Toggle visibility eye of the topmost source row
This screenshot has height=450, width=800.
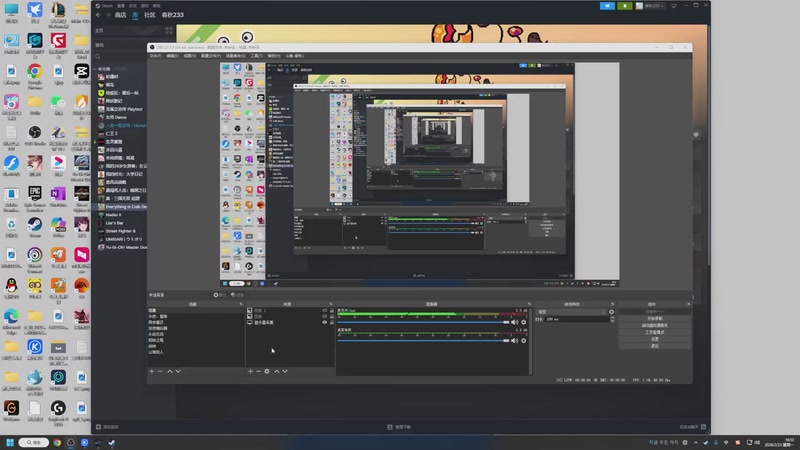click(x=324, y=310)
